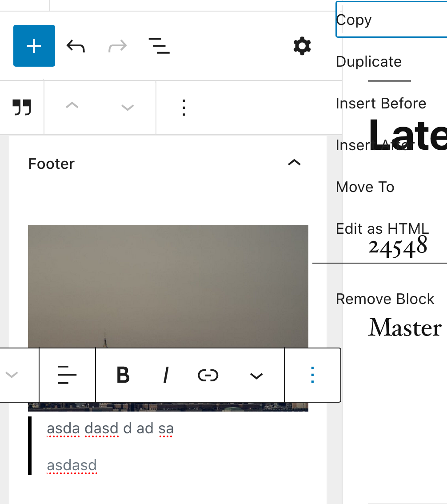Select Move To in the block menu
Image resolution: width=447 pixels, height=504 pixels.
(x=365, y=187)
